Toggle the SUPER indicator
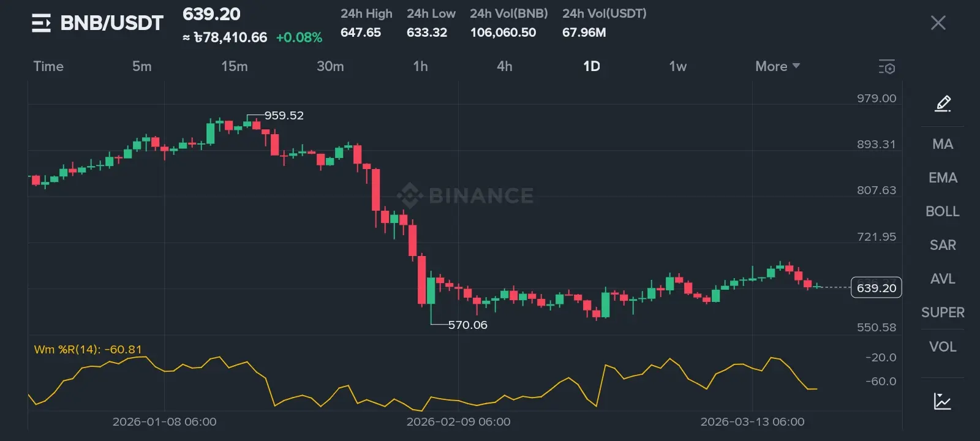The image size is (980, 441). pos(943,312)
